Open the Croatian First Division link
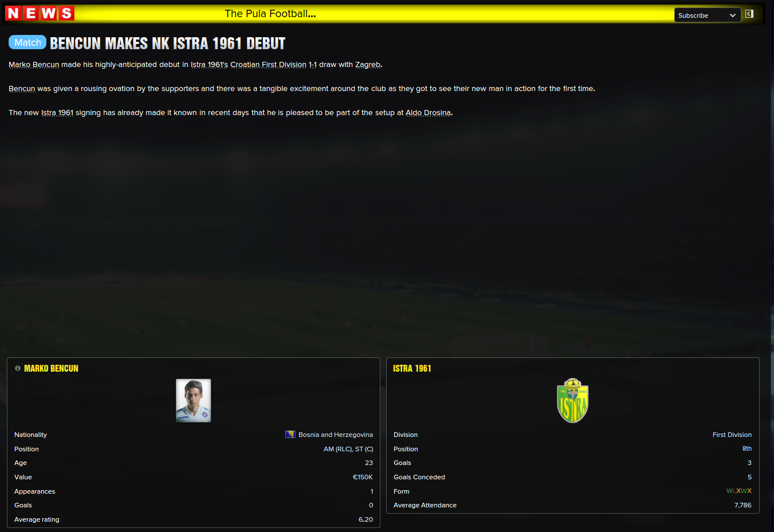This screenshot has height=532, width=774. [268, 65]
